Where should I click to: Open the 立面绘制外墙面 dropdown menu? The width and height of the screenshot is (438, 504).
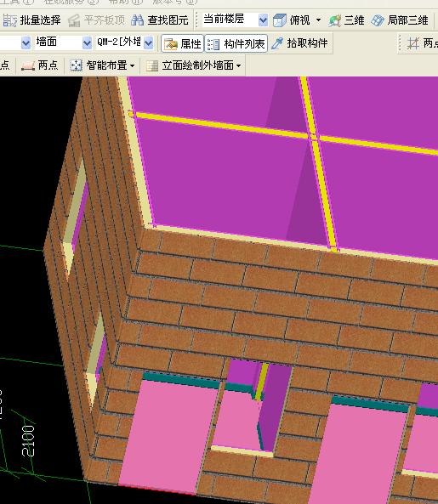(x=238, y=65)
